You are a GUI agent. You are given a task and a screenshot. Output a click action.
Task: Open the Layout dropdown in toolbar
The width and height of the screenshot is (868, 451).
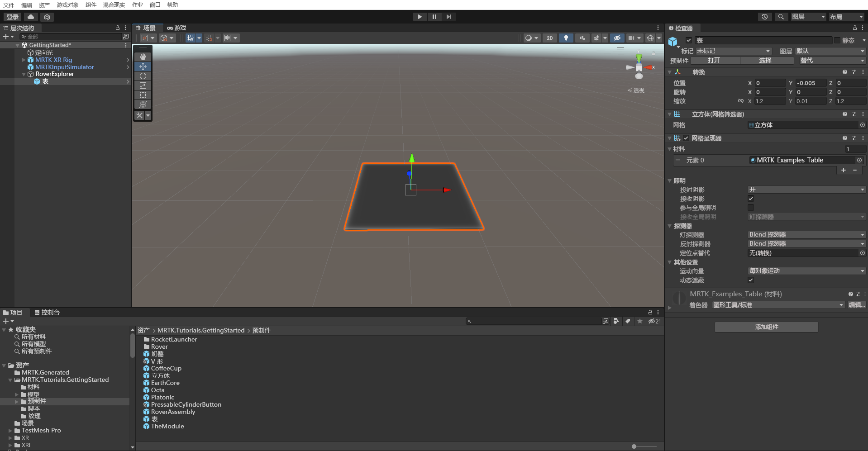point(846,17)
